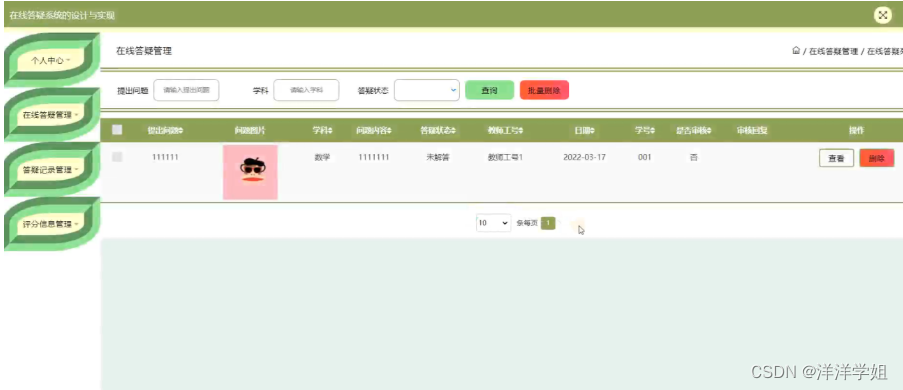Open the pink cartoon question image thumbnail
Image resolution: width=903 pixels, height=390 pixels.
[x=250, y=172]
